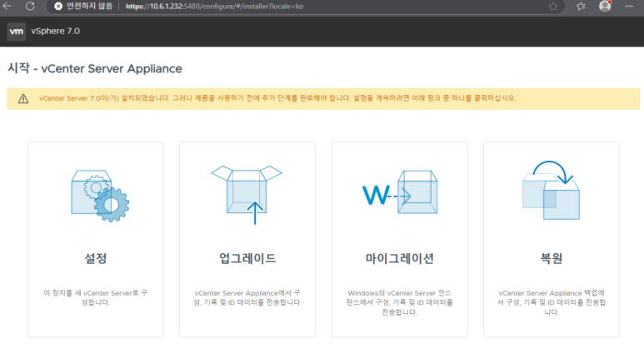Select the vCenter Server 7.0 installed banner message
Viewport: 644px width, 348px height.
click(x=277, y=98)
